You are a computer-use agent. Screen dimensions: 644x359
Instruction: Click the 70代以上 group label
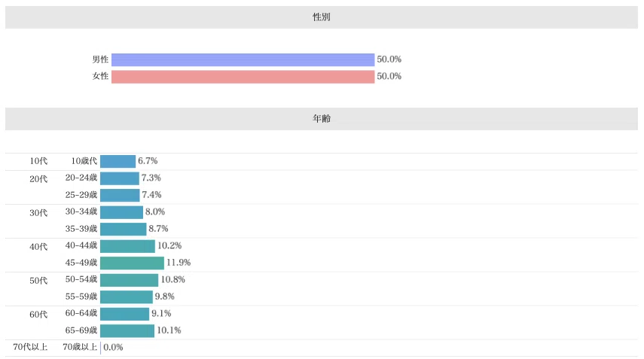30,348
